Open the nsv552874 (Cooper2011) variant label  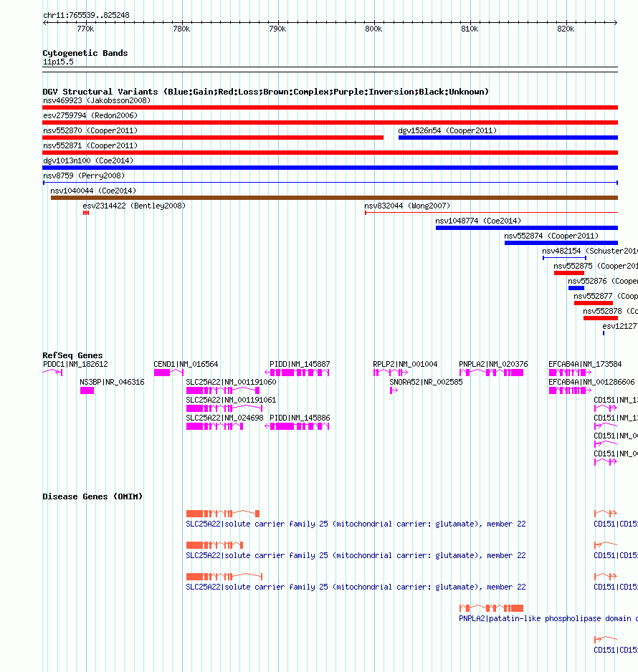[551, 236]
